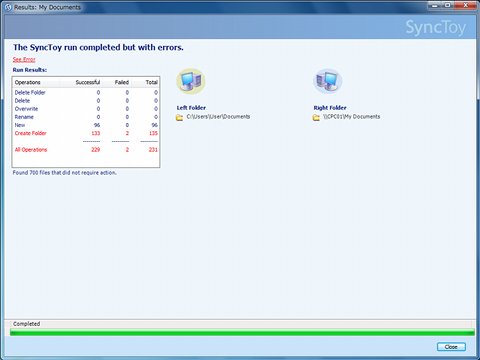Click the folder icon beside \\CPC01\My Documents

(x=316, y=117)
